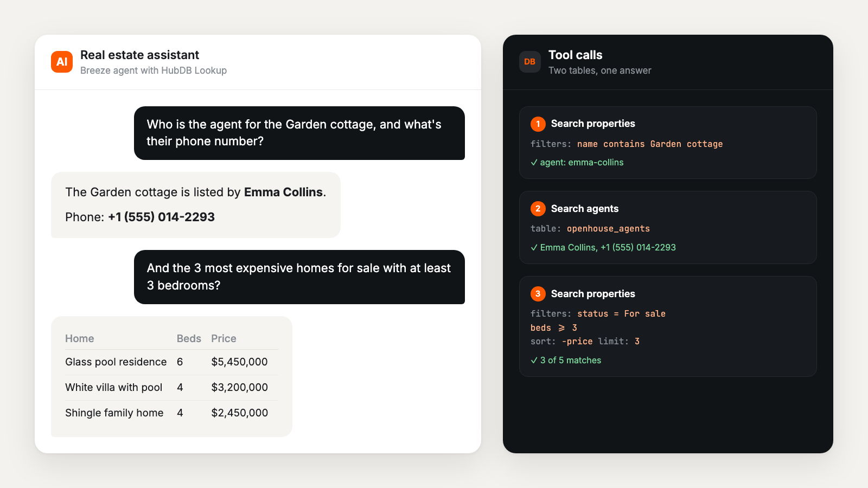
Task: Click the orange AI assistant icon
Action: click(x=62, y=62)
